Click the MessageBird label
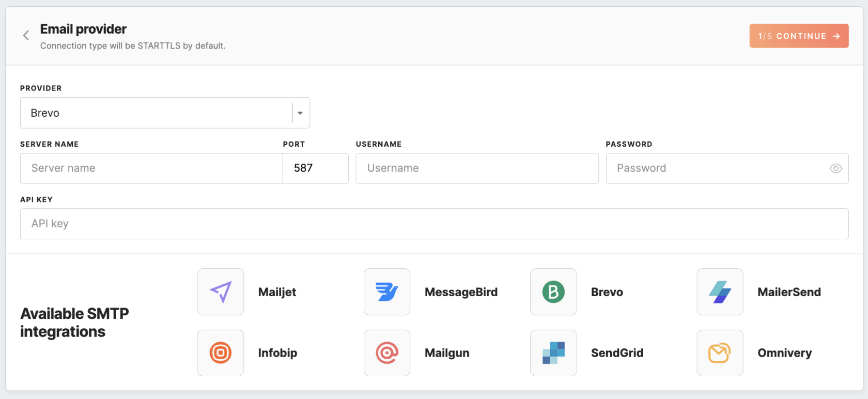Image resolution: width=868 pixels, height=399 pixels. 461,292
